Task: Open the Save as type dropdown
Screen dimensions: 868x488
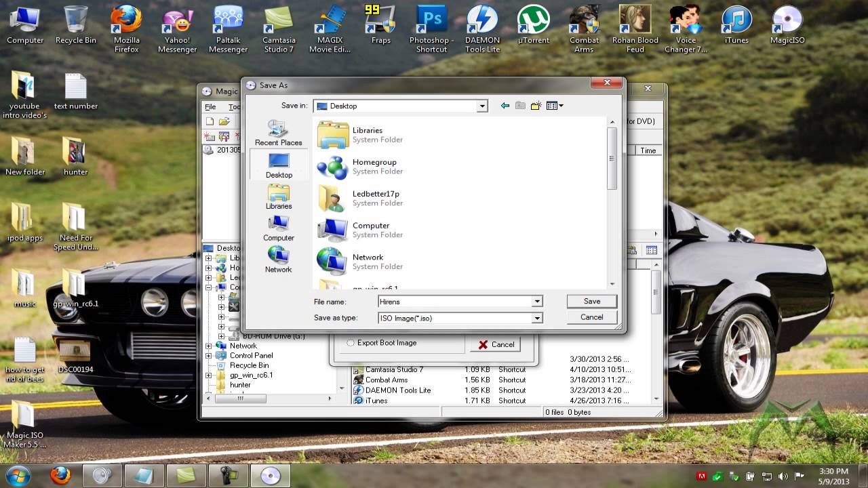Action: pos(537,318)
